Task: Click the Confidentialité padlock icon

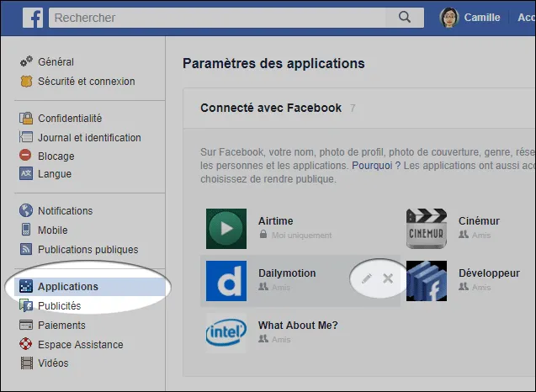Action: point(26,119)
